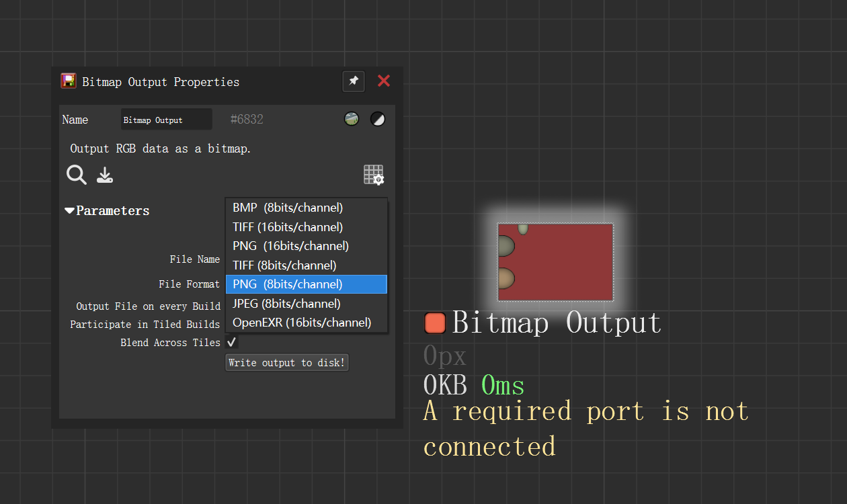Click the landscape preview circle icon
This screenshot has height=504, width=847.
[x=352, y=119]
